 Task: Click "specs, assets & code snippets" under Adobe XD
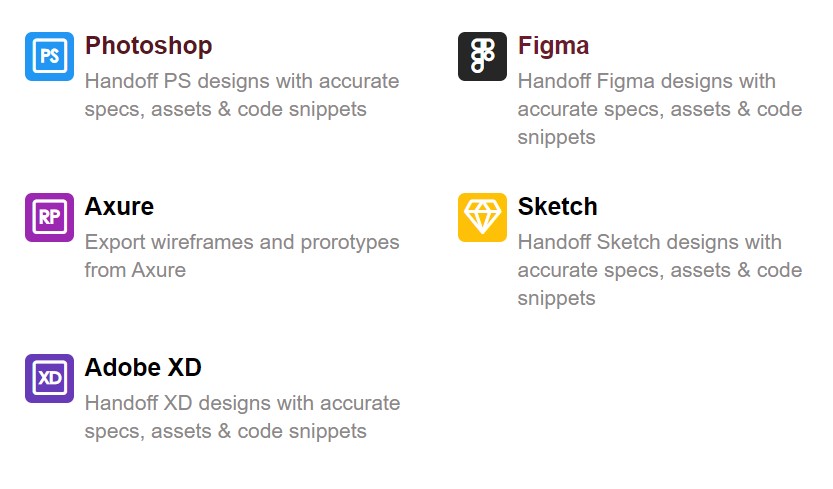(x=225, y=432)
